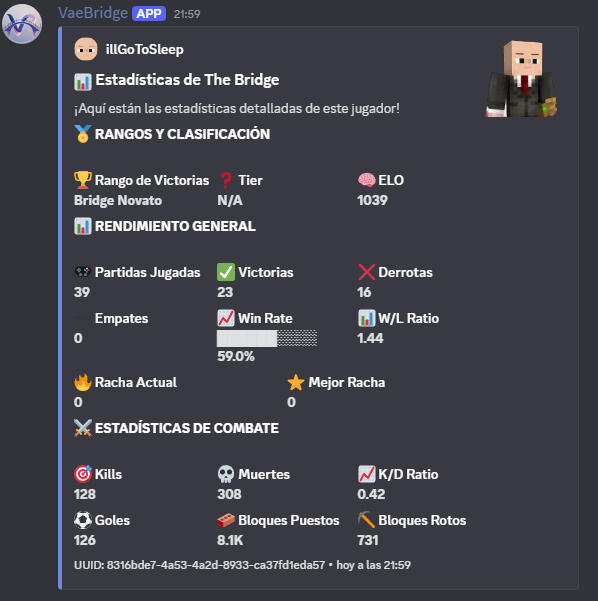Click the Win Rate progress bar
The image size is (598, 601).
point(267,338)
